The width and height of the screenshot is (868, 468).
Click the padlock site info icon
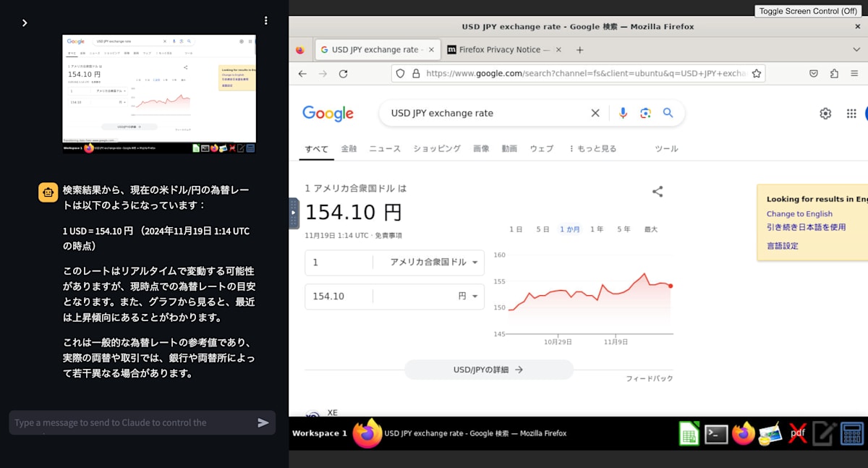[416, 74]
